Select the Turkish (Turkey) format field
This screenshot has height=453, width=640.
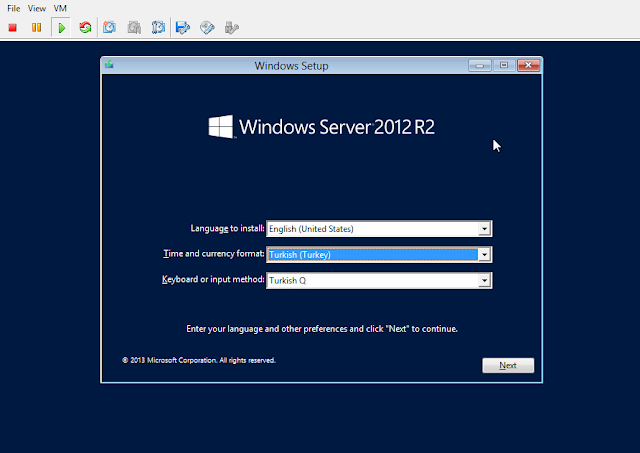[379, 255]
